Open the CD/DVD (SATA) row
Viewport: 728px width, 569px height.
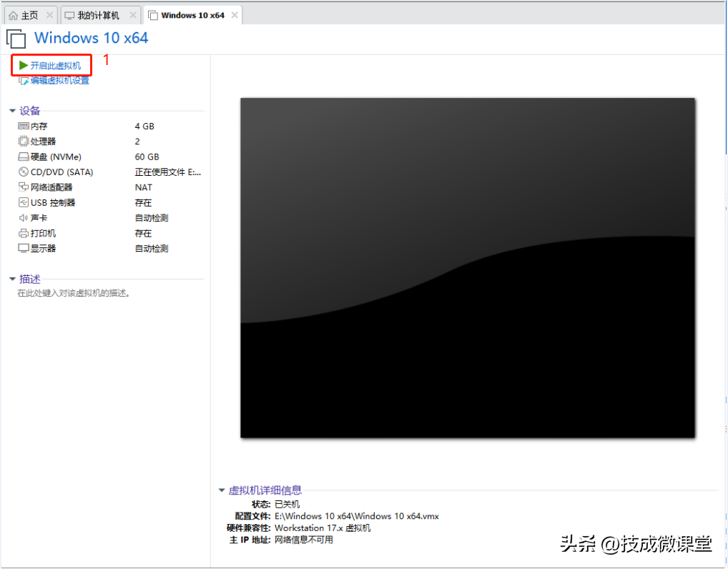[x=109, y=172]
